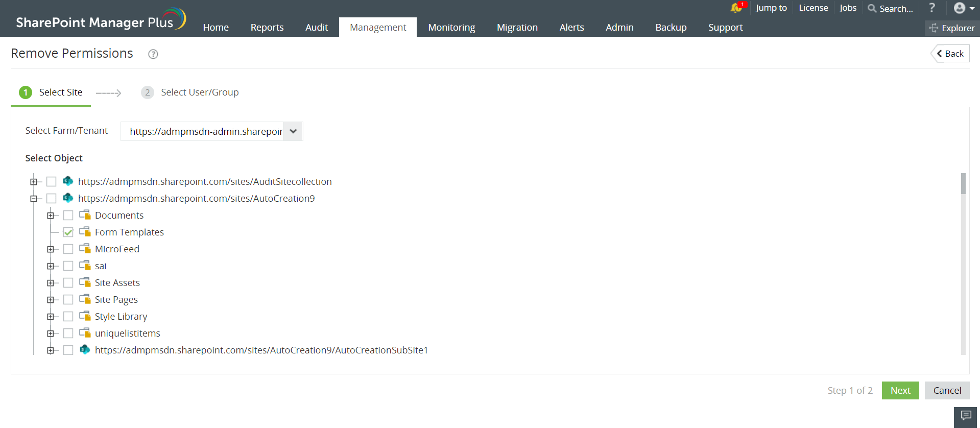Open the License link
The width and height of the screenshot is (980, 428).
pyautogui.click(x=814, y=8)
